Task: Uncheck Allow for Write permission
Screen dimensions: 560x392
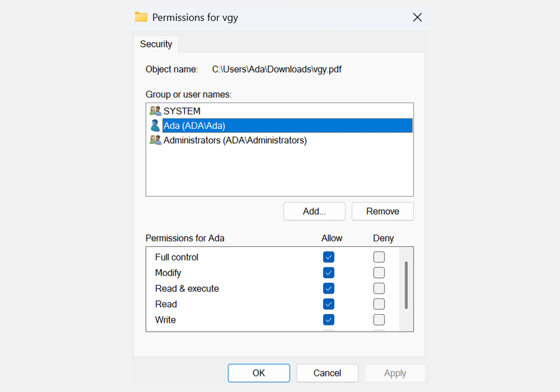Action: 329,319
